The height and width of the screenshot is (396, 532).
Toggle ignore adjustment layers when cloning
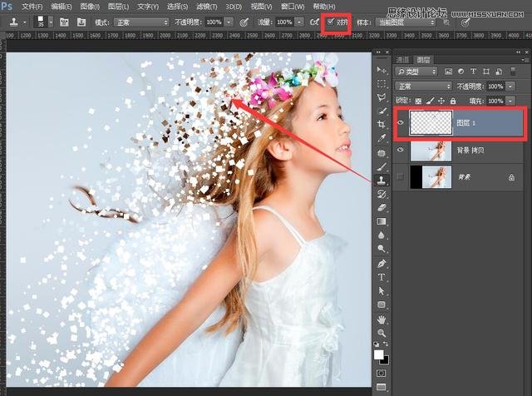pyautogui.click(x=447, y=22)
